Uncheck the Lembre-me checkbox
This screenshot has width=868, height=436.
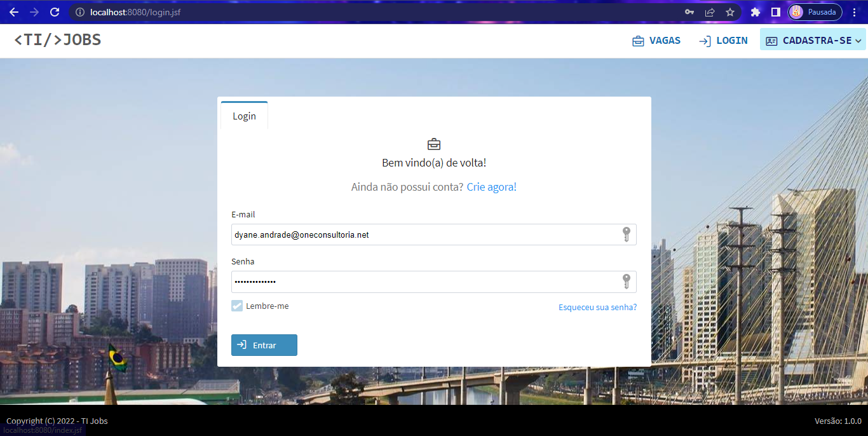click(236, 306)
